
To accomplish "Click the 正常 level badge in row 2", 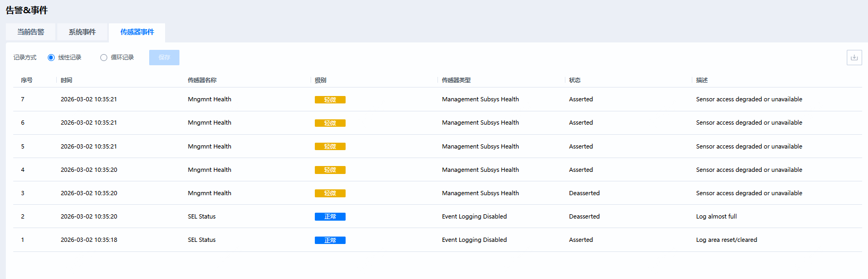I will tap(330, 216).
